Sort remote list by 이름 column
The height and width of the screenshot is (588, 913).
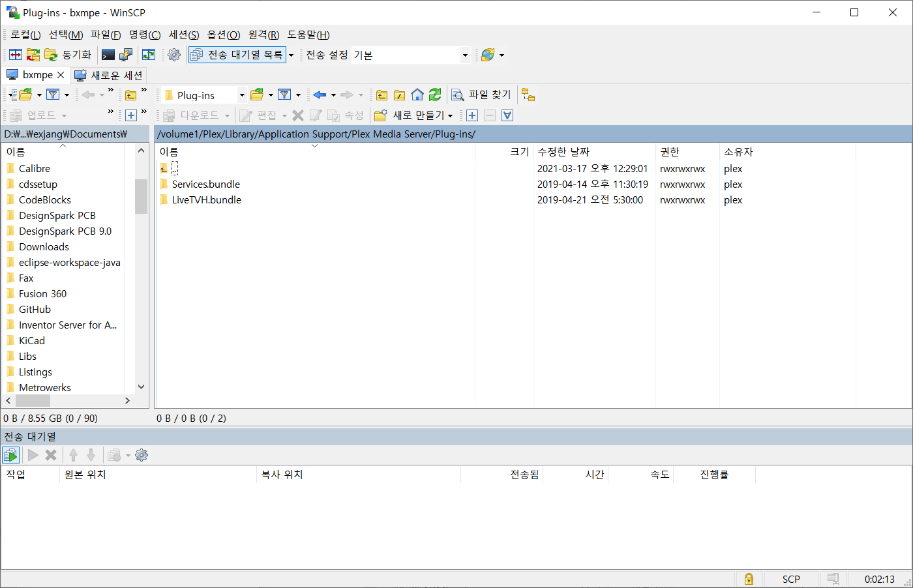315,151
